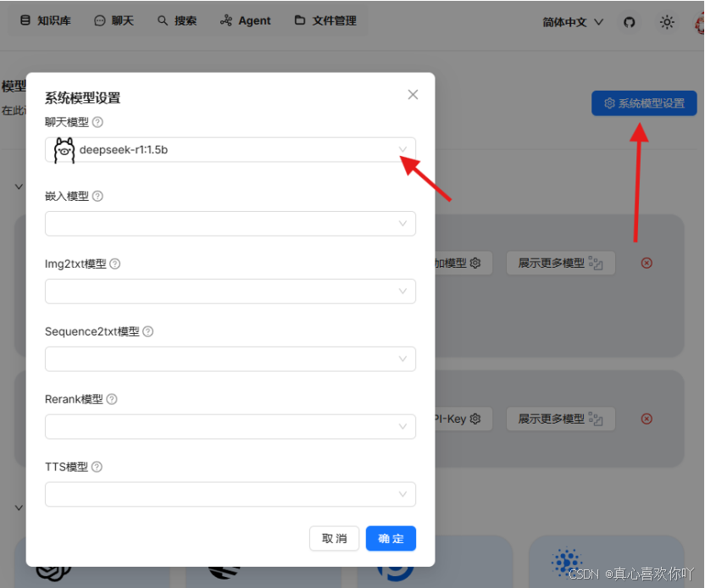Screen dimensions: 705x588
Task: Open the GitHub repository icon
Action: click(629, 22)
